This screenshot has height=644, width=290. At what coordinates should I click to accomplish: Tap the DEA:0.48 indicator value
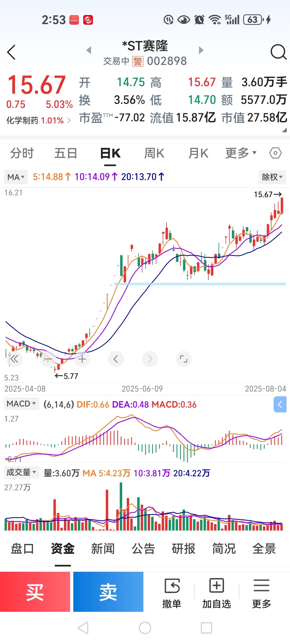[x=130, y=405]
